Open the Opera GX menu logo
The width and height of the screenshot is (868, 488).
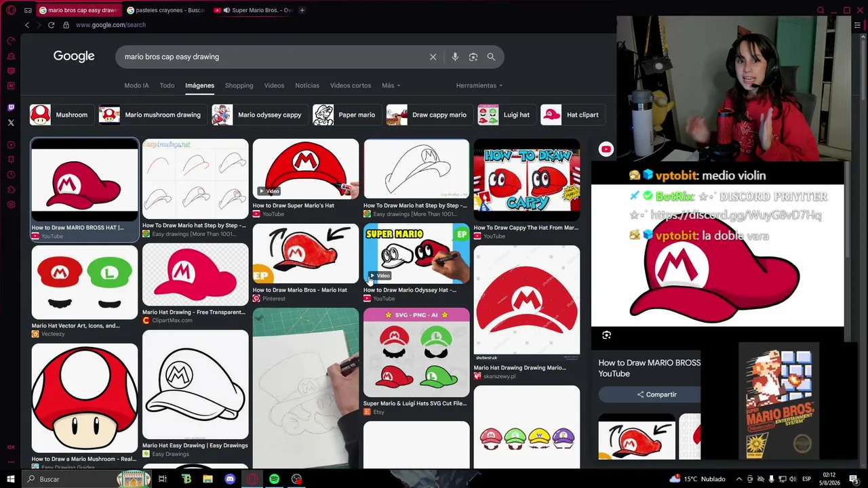11,10
